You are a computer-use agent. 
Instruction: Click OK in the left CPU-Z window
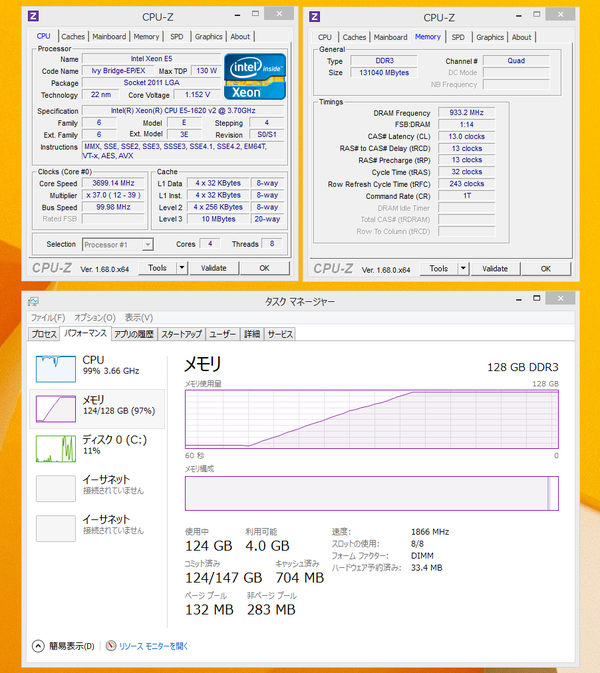click(264, 268)
